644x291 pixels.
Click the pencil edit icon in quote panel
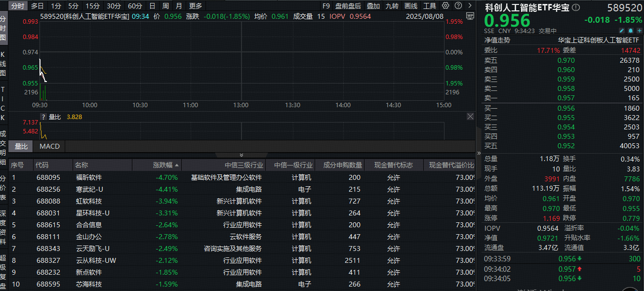coord(622,31)
